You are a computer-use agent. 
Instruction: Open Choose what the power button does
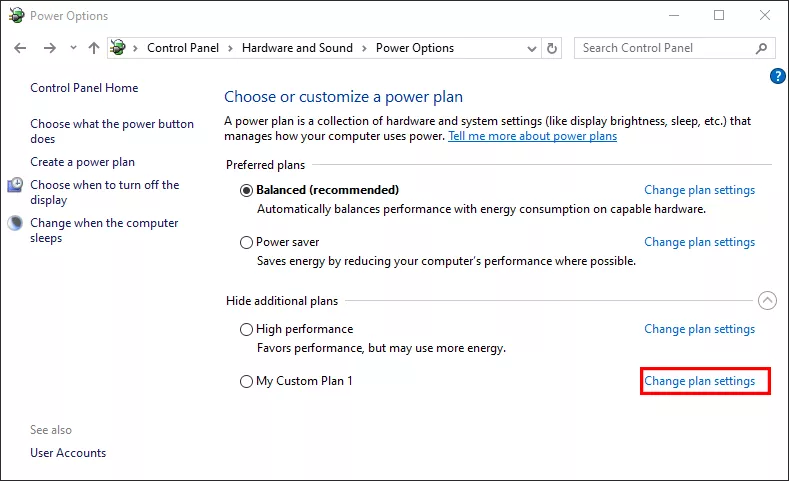click(x=112, y=131)
